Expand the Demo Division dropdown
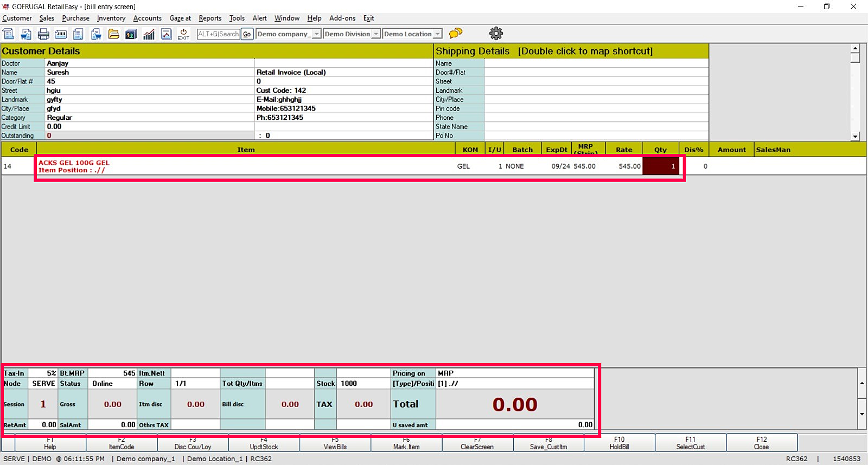The height and width of the screenshot is (465, 868). 375,34
